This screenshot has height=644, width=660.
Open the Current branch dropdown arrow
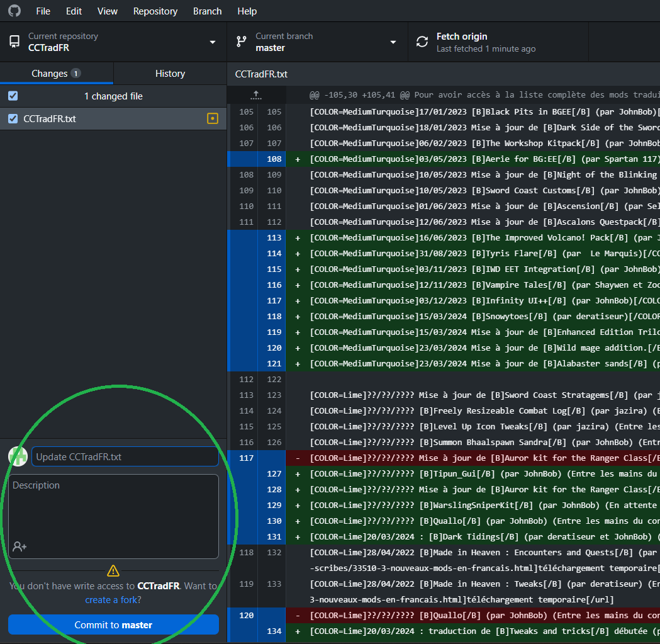coord(393,42)
